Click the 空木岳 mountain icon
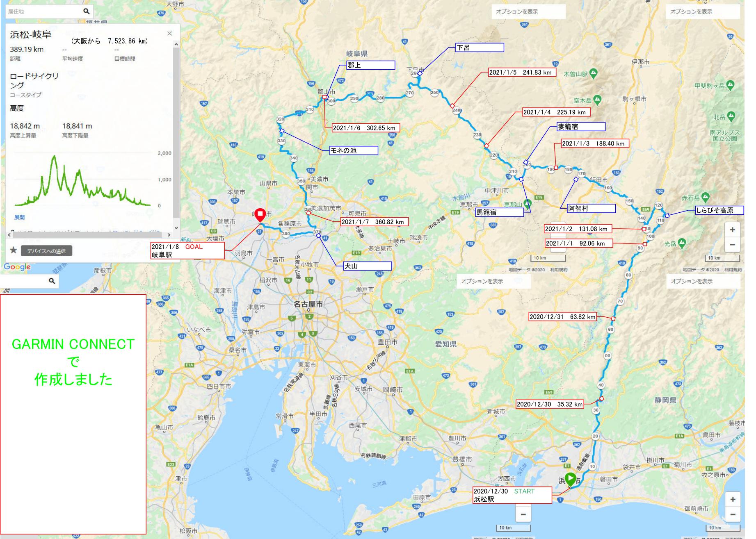Image resolution: width=756 pixels, height=539 pixels. coord(597,99)
